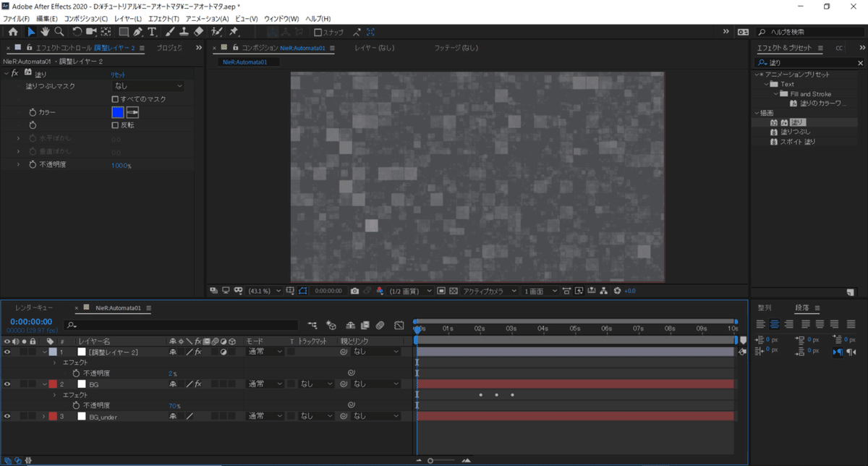
Task: Select the Unified Camera tool
Action: [x=91, y=32]
